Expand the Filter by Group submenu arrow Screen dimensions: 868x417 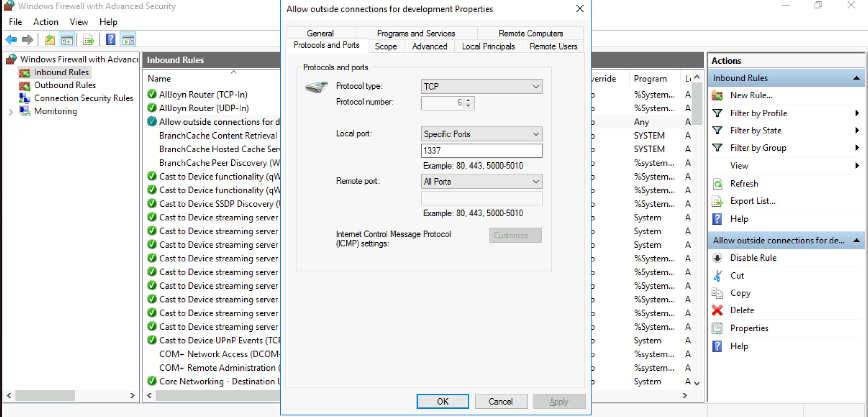coord(857,148)
